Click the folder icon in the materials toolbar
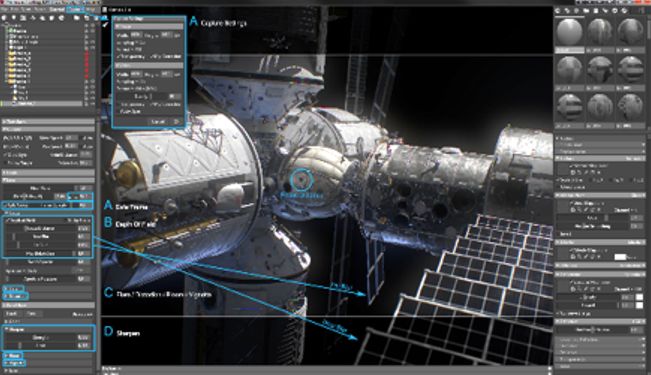 pos(586,11)
